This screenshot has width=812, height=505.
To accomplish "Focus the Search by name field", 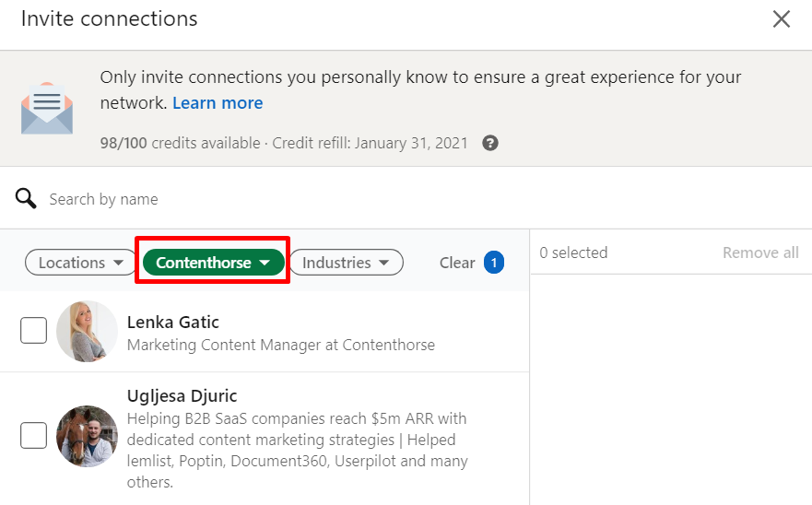I will [x=277, y=199].
